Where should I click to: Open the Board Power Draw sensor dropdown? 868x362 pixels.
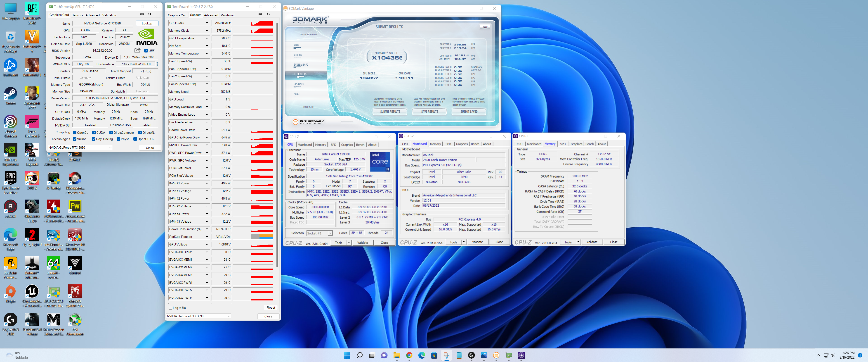coord(207,130)
